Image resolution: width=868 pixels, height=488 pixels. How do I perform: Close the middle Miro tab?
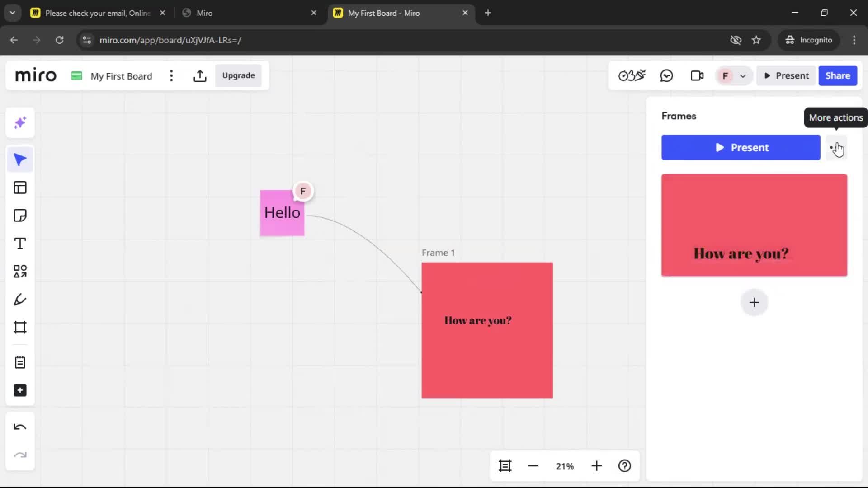click(314, 13)
